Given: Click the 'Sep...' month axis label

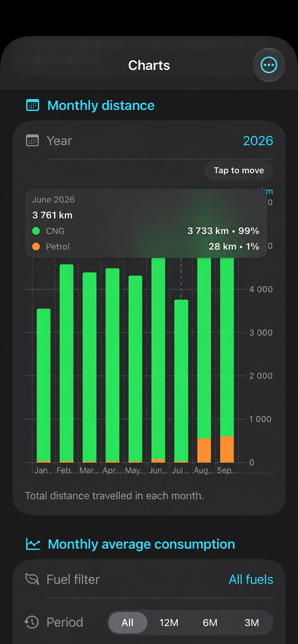Looking at the screenshot, I should point(227,470).
